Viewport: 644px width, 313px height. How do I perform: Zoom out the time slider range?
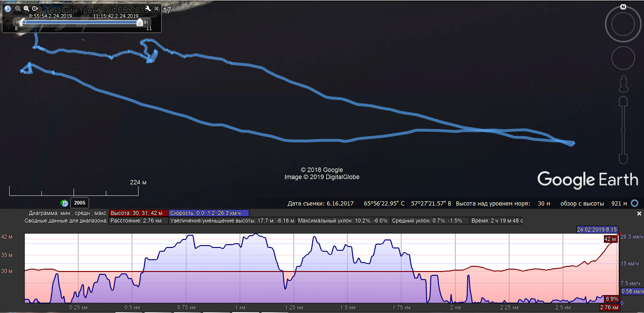(x=18, y=8)
